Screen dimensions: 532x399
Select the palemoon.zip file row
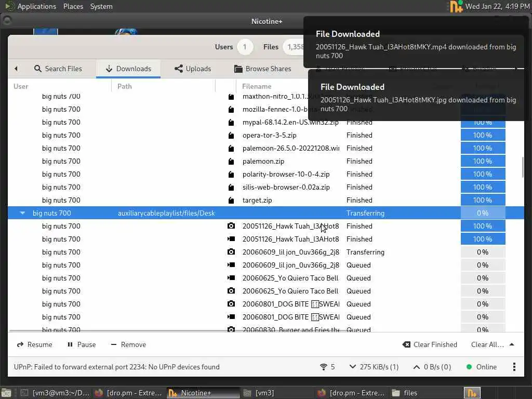pos(266,161)
